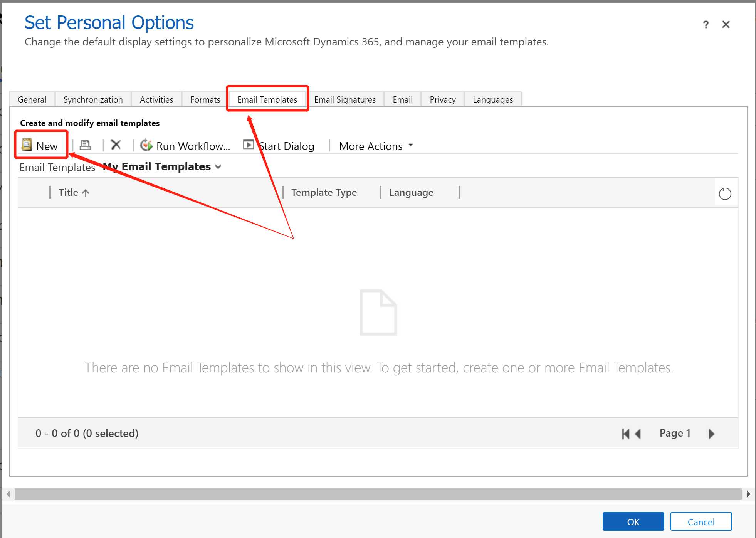The image size is (756, 538).
Task: Open the Email tab
Action: click(x=403, y=99)
